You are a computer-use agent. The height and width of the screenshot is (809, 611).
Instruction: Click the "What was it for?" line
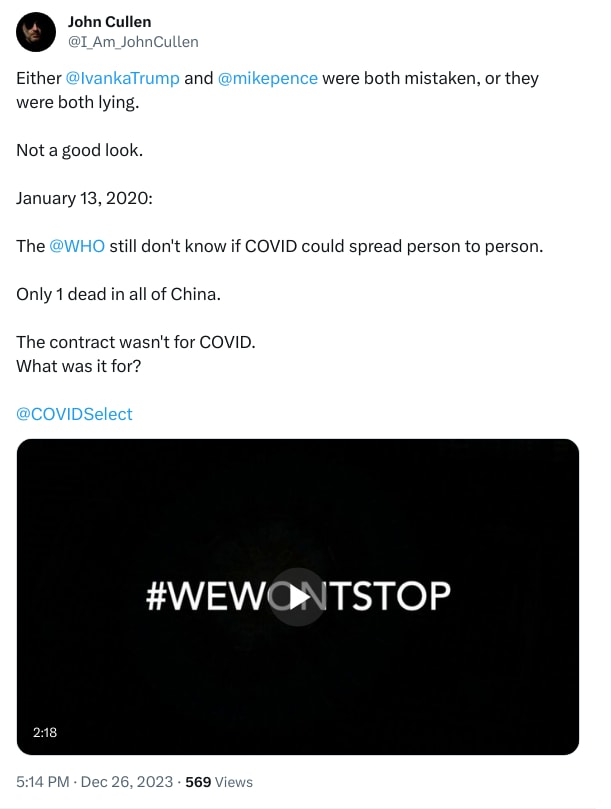[79, 366]
